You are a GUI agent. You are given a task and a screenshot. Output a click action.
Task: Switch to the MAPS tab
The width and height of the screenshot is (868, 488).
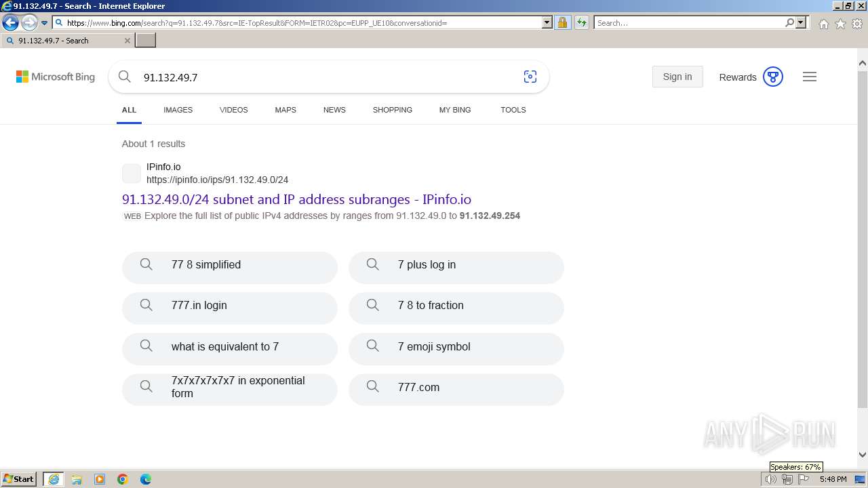[285, 110]
